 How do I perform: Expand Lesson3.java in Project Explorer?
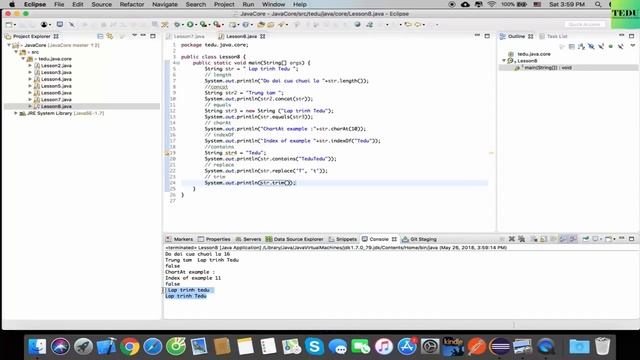[x=30, y=72]
